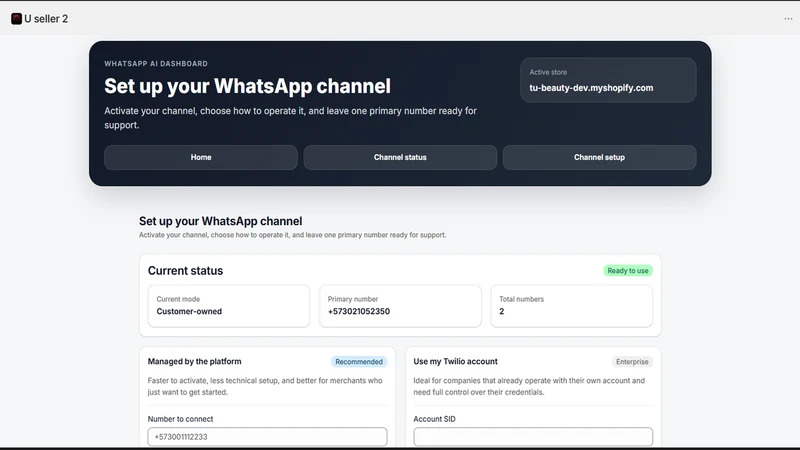The height and width of the screenshot is (450, 800).
Task: Switch to the Channel status tab
Action: point(400,157)
